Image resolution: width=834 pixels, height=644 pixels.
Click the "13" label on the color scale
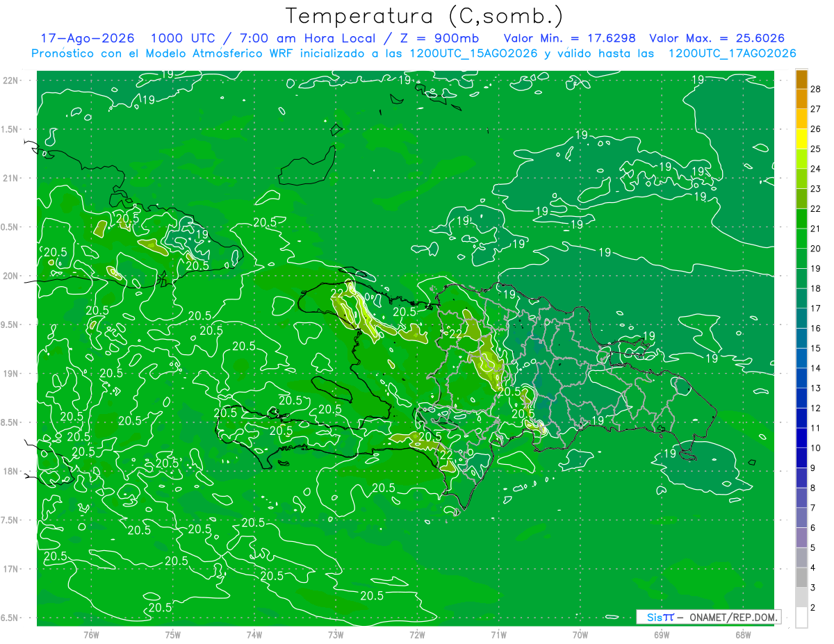pos(815,388)
